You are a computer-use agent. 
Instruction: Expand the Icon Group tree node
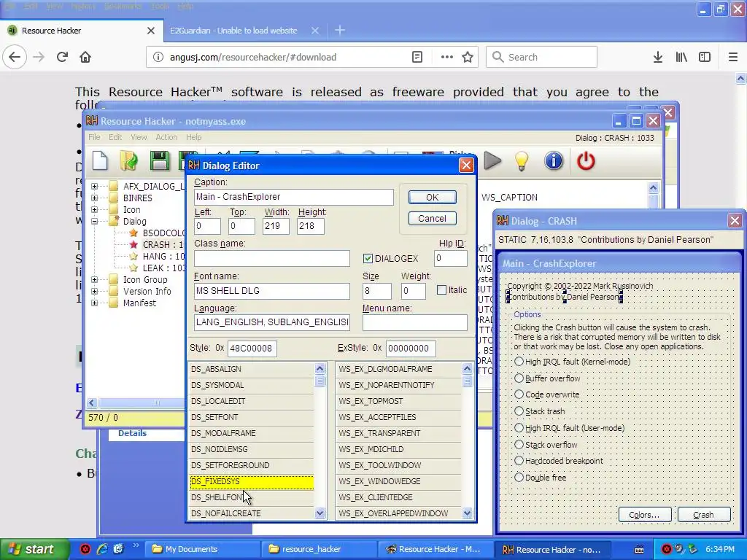pos(94,279)
